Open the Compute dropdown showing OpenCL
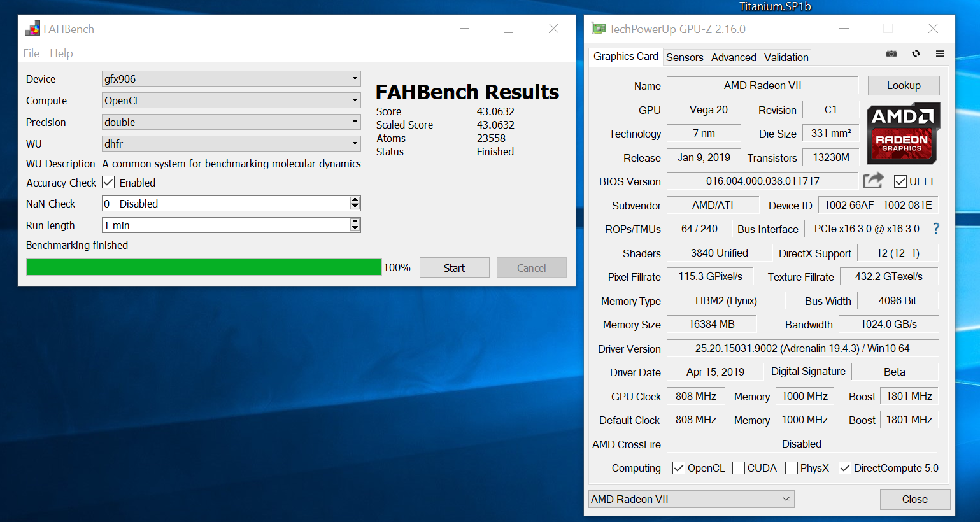The width and height of the screenshot is (980, 522). pyautogui.click(x=231, y=101)
